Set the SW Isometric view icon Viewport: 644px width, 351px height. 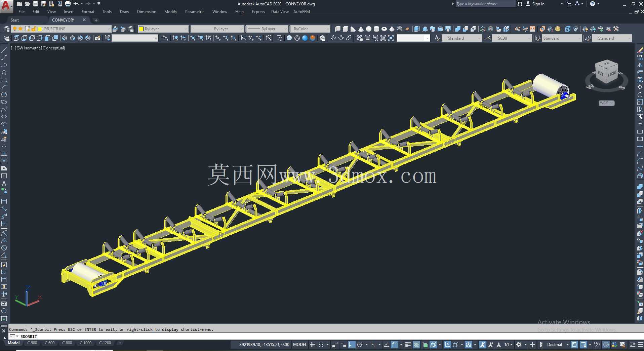(x=65, y=38)
